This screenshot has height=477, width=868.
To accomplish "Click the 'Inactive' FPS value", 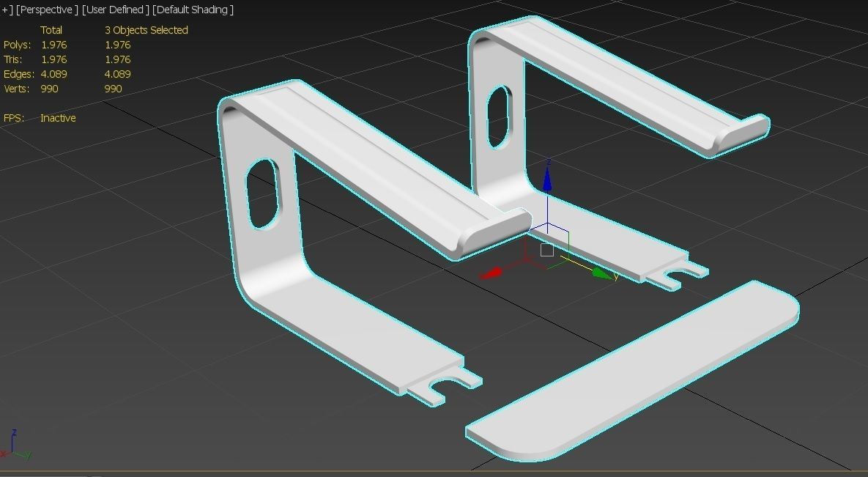I will 58,118.
